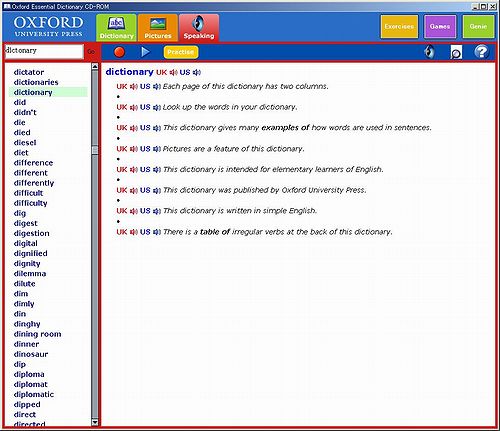Select 'dining room' in the word list

[x=38, y=334]
